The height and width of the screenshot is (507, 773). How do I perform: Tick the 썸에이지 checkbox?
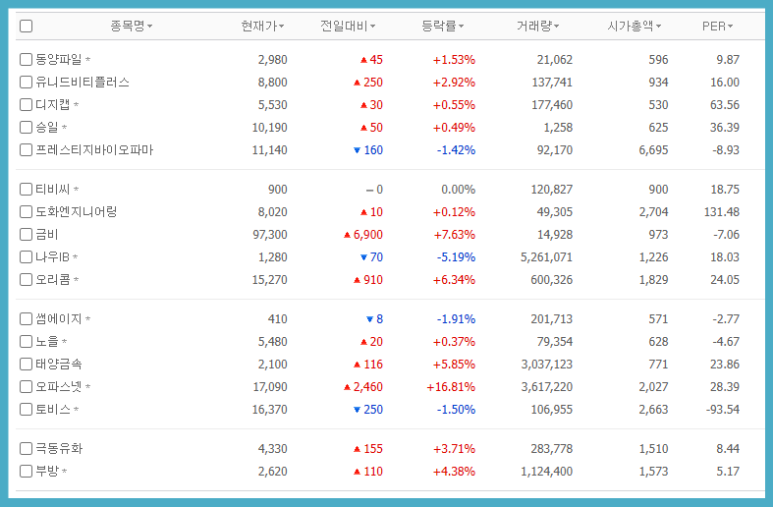point(26,319)
